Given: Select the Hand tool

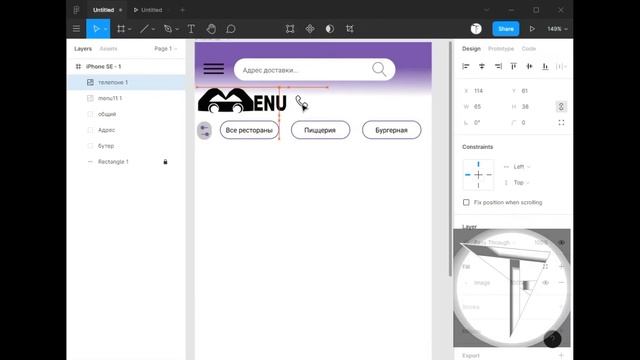Looking at the screenshot, I should click(211, 29).
